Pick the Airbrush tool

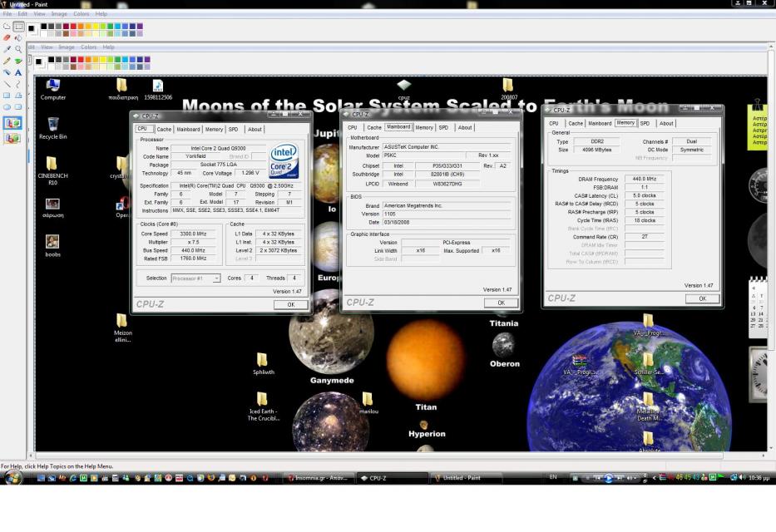[7, 72]
